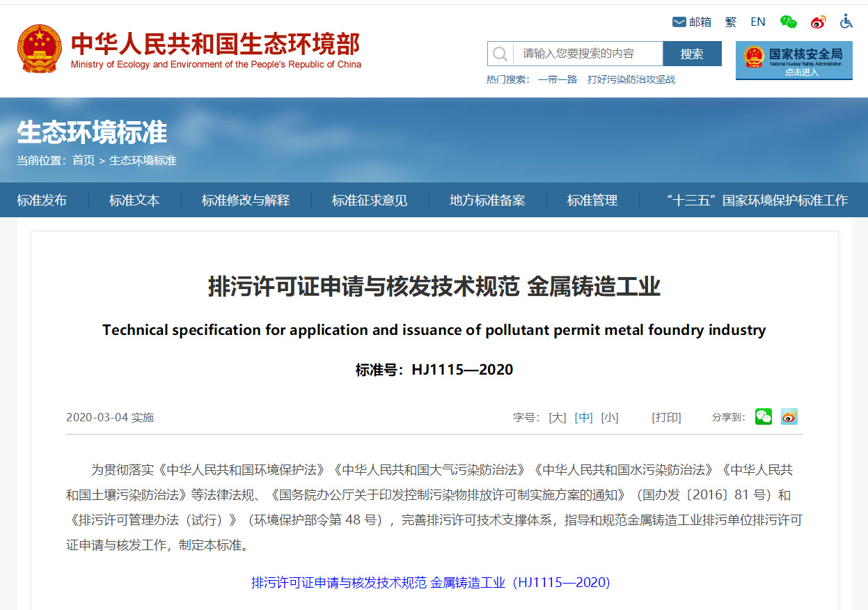This screenshot has height=610, width=868.
Task: Open the WeChat icon in top bar
Action: (788, 22)
